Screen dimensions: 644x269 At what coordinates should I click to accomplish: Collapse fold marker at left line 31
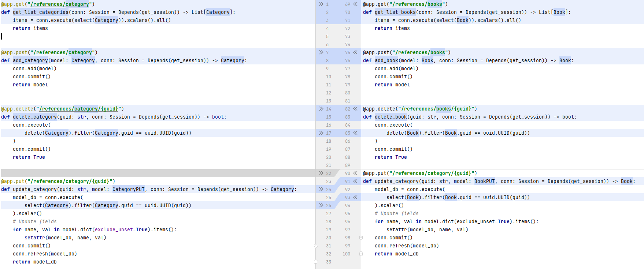coord(315,246)
